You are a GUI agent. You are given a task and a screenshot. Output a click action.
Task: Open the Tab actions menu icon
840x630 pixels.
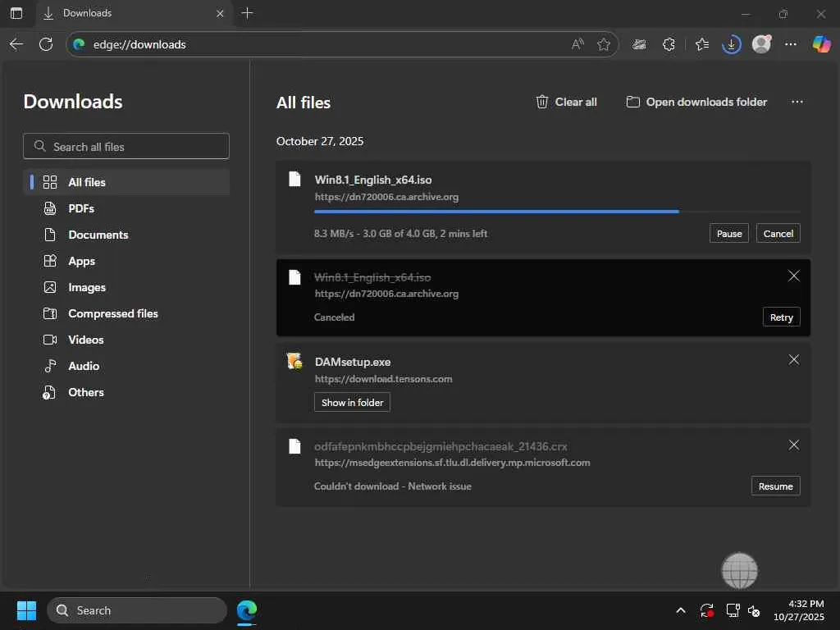pyautogui.click(x=16, y=13)
